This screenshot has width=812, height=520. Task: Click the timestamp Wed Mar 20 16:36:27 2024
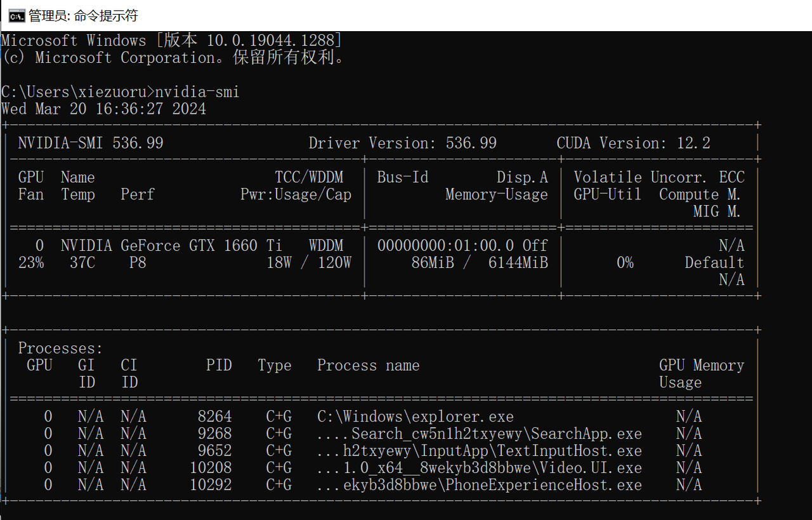coord(104,109)
